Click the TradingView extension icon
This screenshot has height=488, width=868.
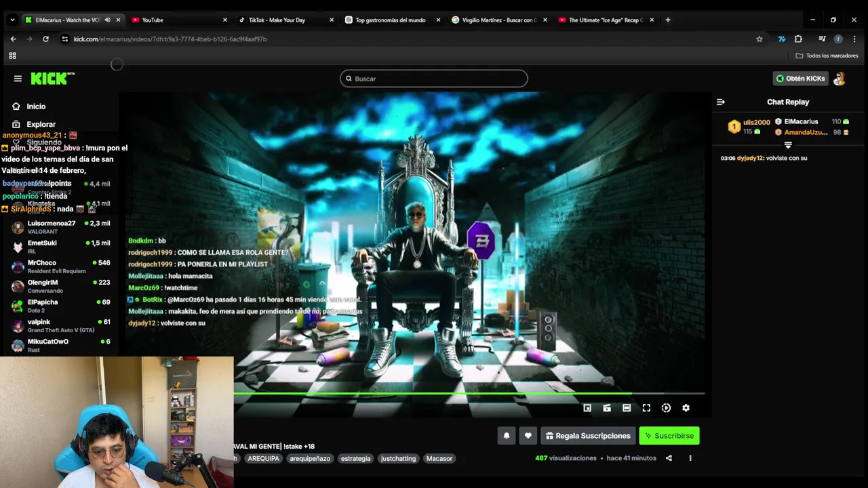coord(781,39)
